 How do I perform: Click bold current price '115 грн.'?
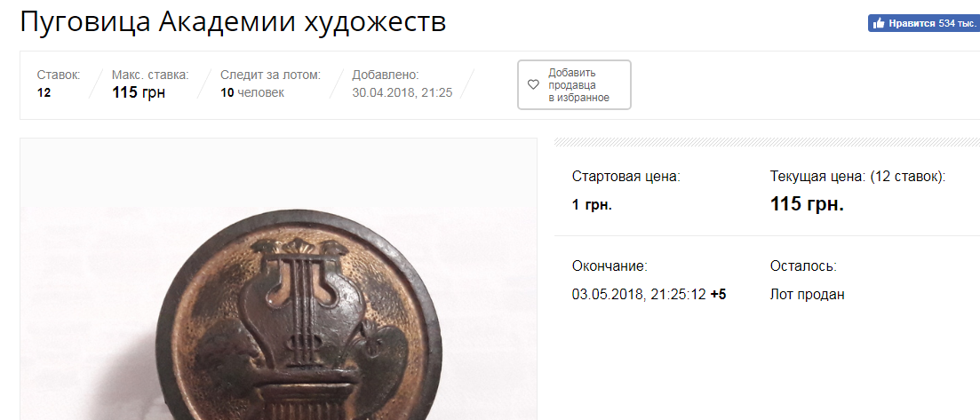click(807, 204)
